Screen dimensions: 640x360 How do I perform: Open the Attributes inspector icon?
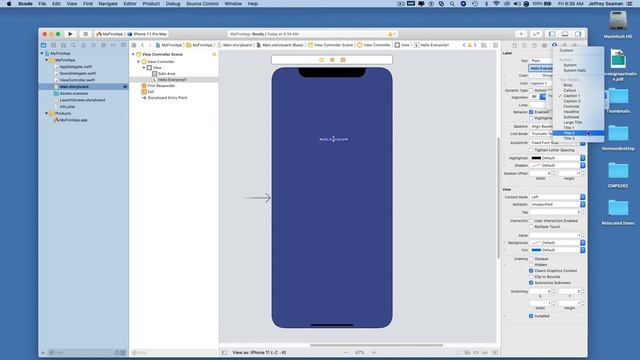point(554,45)
